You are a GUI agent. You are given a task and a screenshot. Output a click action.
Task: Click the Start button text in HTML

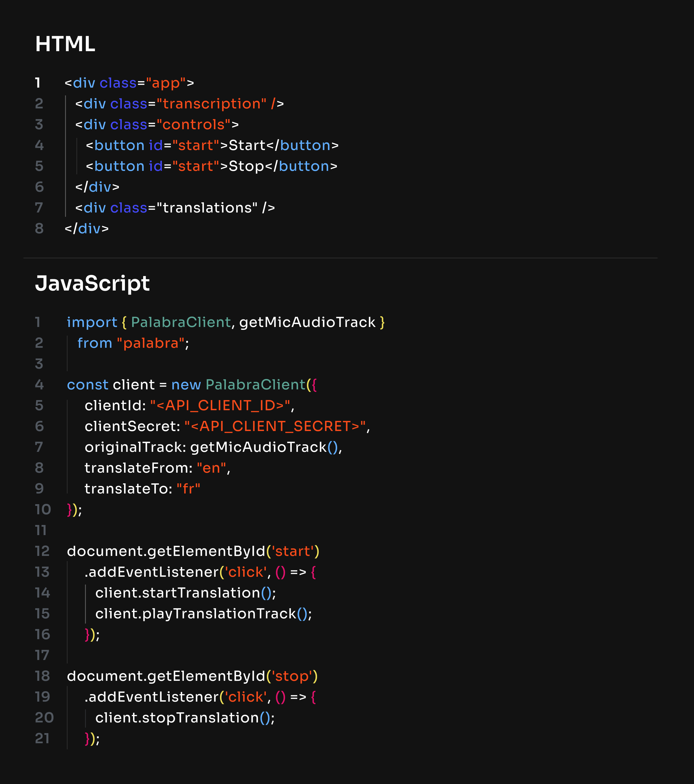pos(247,145)
